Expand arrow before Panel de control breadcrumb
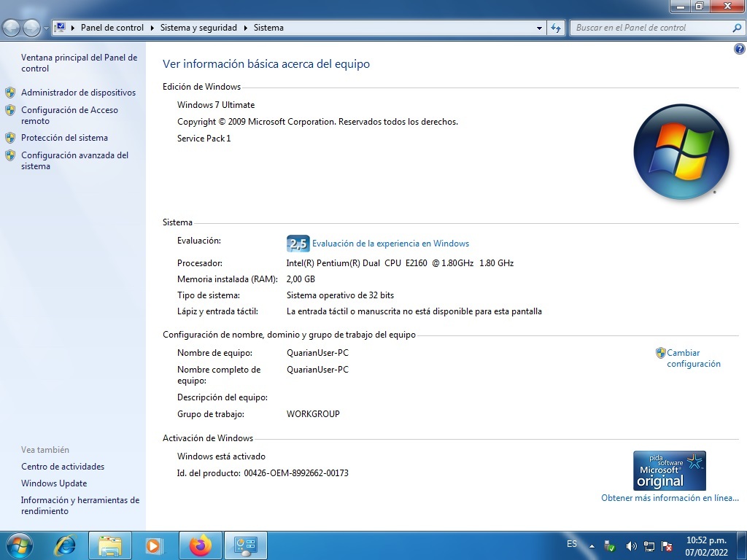747x560 pixels. [x=73, y=28]
